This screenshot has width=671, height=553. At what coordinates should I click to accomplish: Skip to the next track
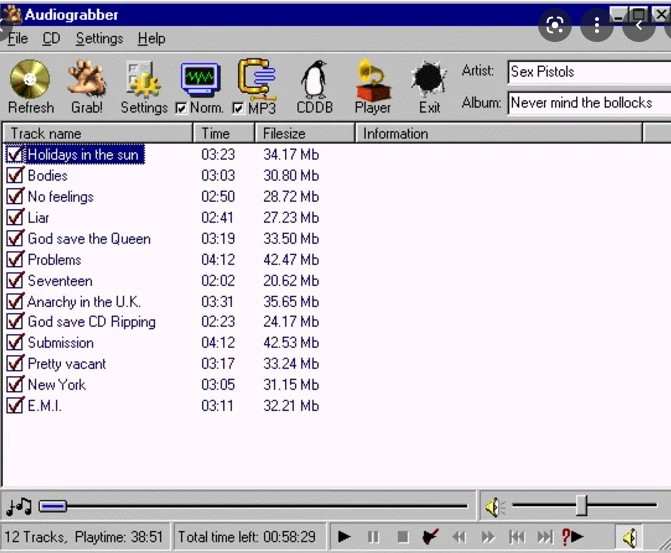(x=545, y=536)
